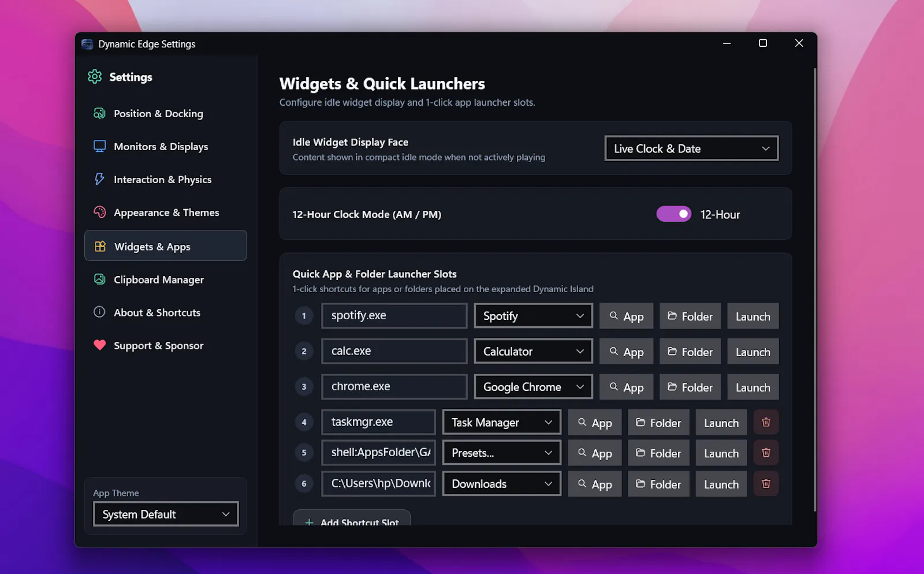This screenshot has height=574, width=924.
Task: Browse App for slot 5 shell:AppsFolder
Action: (594, 453)
